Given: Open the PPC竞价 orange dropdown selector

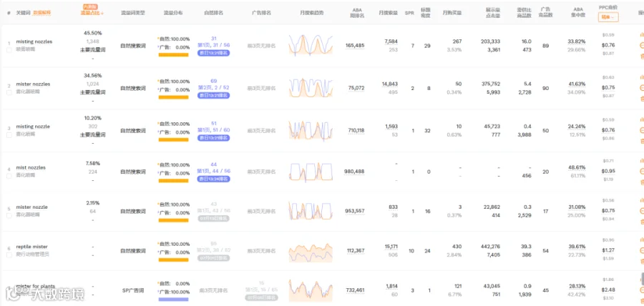Looking at the screenshot, I should tap(608, 17).
